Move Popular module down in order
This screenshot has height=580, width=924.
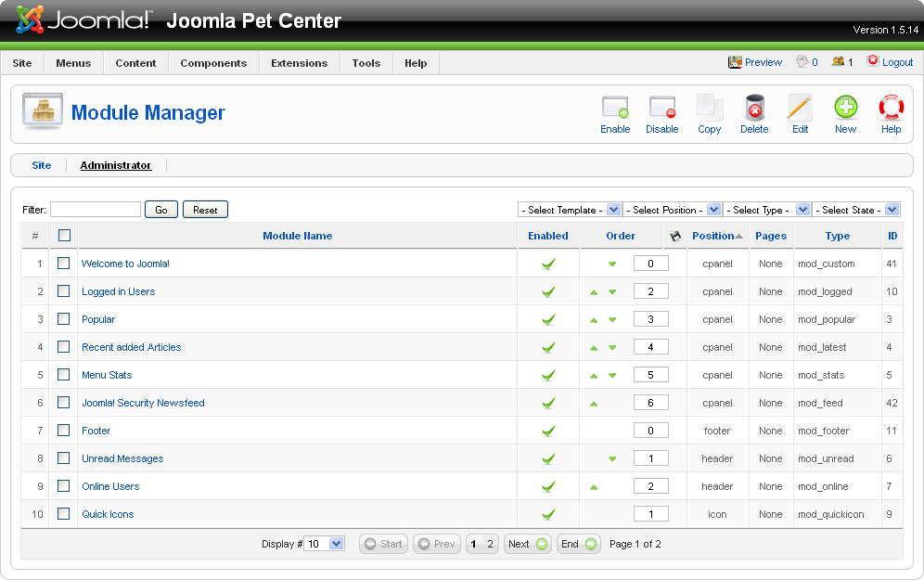pos(612,320)
